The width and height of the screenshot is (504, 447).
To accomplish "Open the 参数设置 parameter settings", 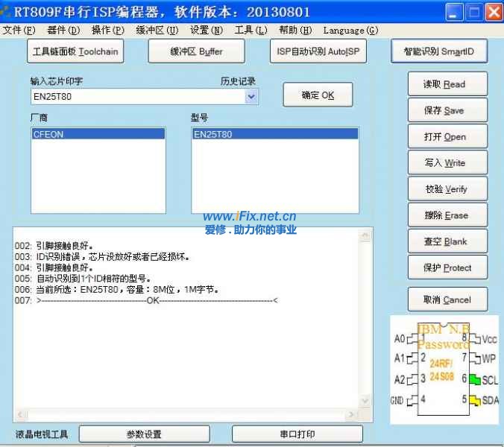I will coord(145,434).
